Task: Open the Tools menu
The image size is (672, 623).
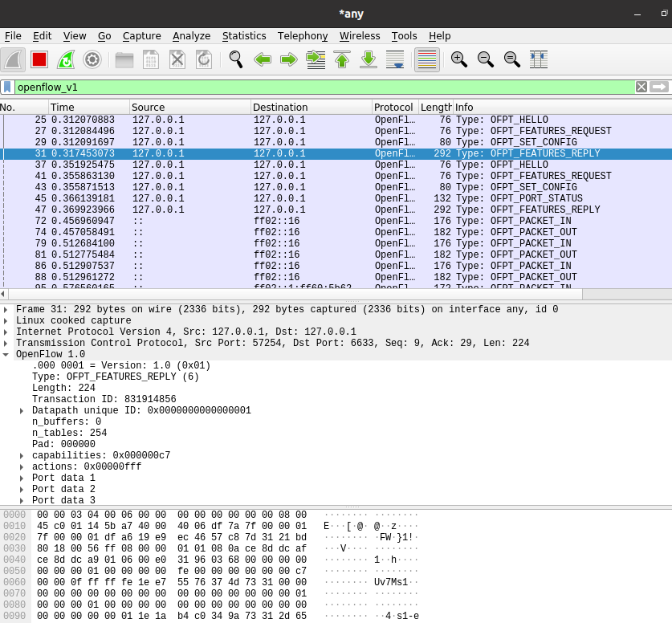Action: [404, 36]
